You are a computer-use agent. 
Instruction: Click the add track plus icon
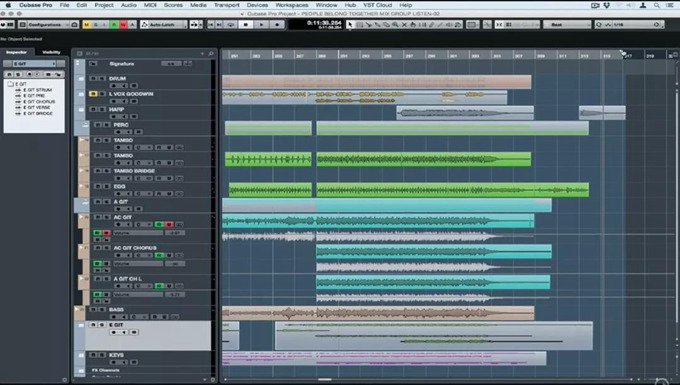click(x=202, y=53)
